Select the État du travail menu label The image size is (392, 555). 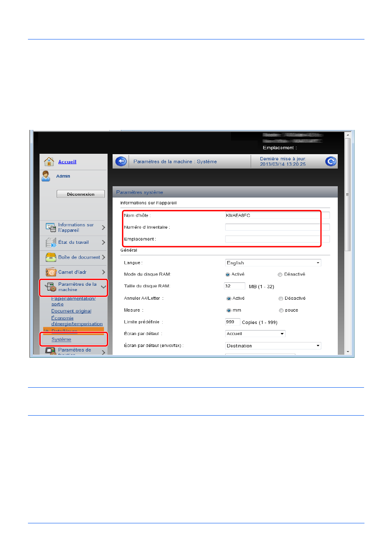74,243
